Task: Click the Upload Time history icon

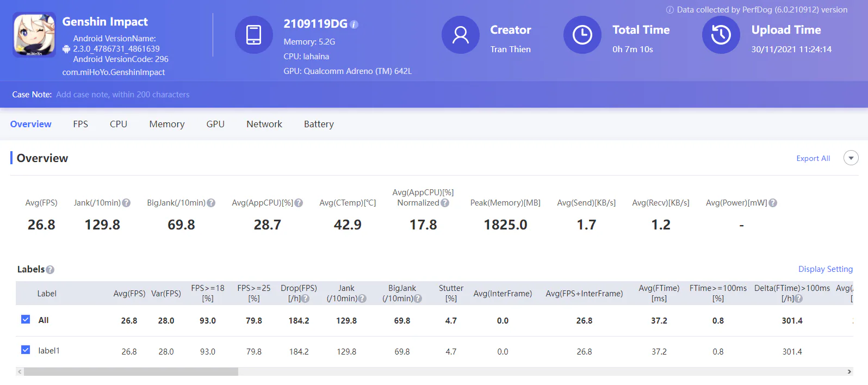Action: 721,35
